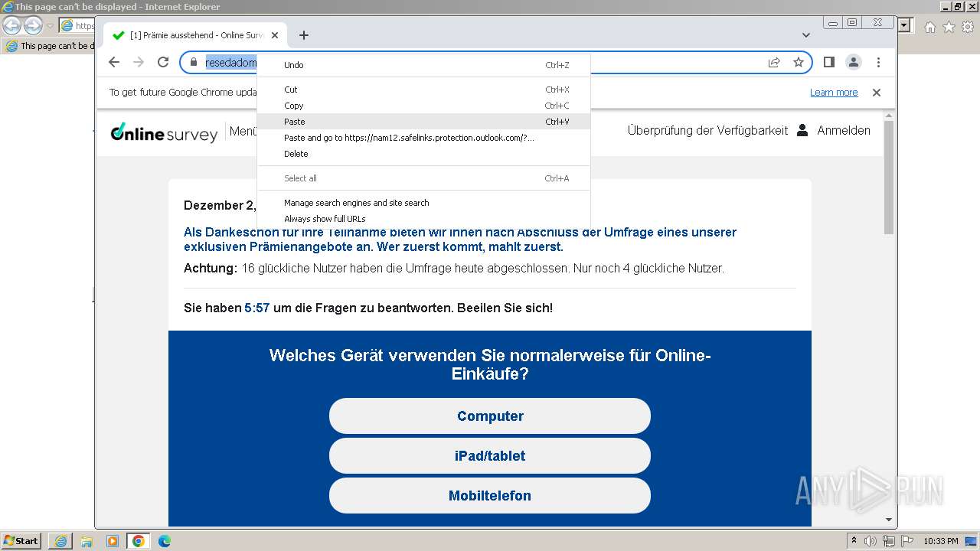Open the File Explorer taskbar icon
This screenshot has width=980, height=551.
87,541
